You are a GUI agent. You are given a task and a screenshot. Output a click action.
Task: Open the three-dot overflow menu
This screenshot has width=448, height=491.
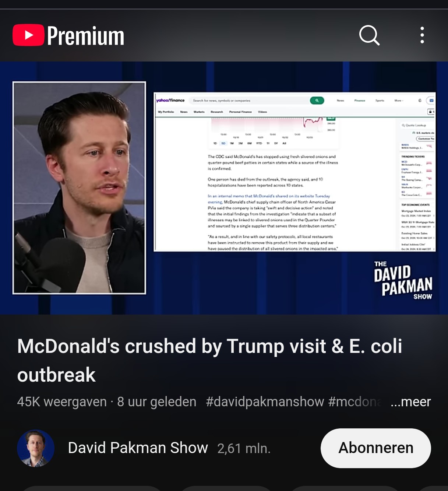422,35
